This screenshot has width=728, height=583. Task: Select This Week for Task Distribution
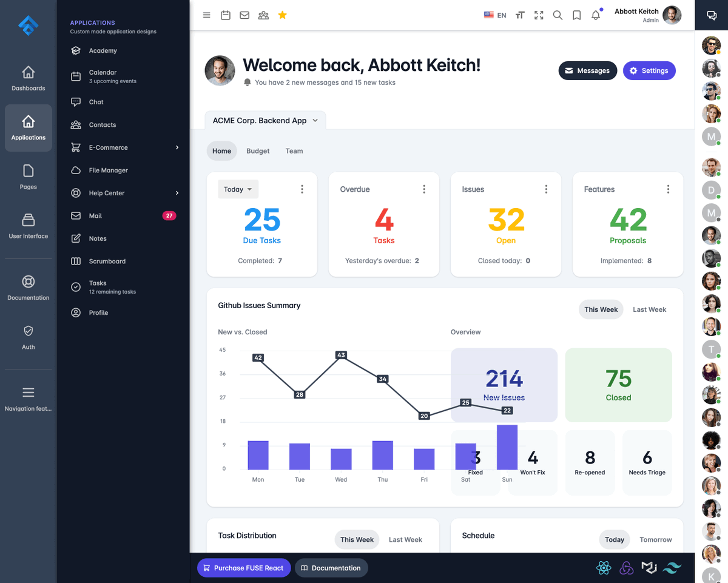pyautogui.click(x=357, y=539)
